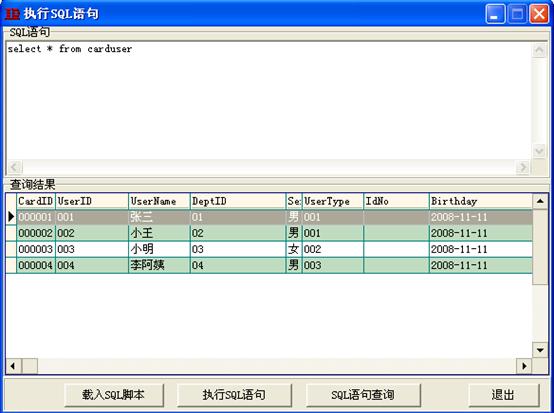The height and width of the screenshot is (413, 554).
Task: Close the 执行SQL语句 window
Action: coord(539,14)
